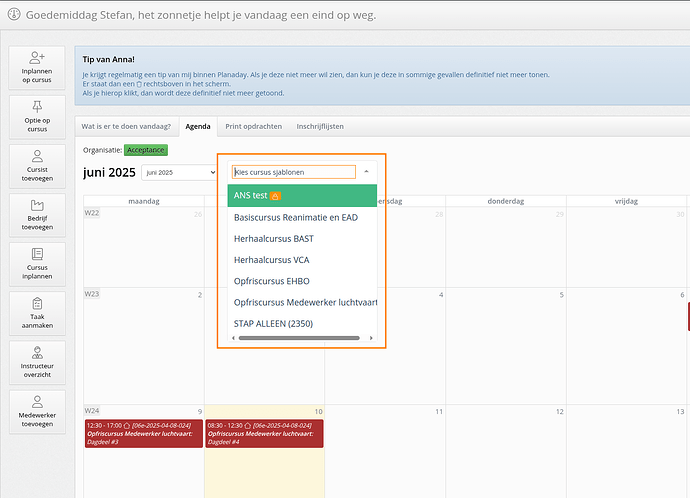Click week label W22
Image resolution: width=690 pixels, height=498 pixels.
(x=92, y=213)
